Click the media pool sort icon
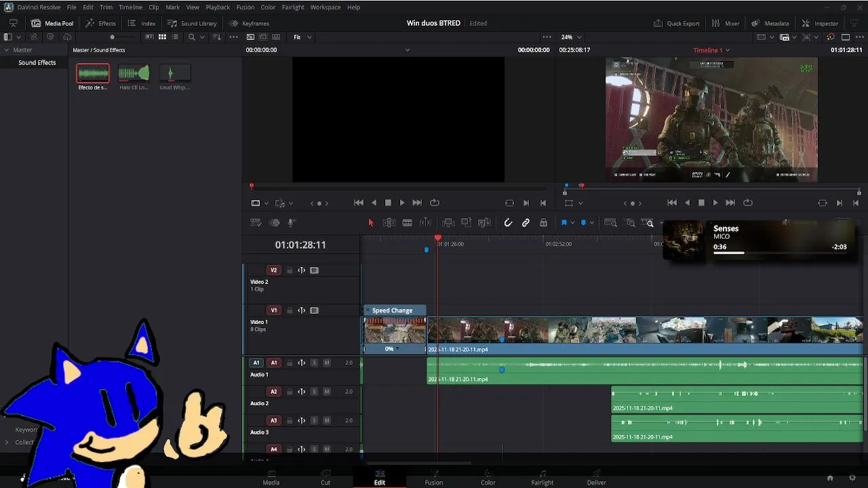868x488 pixels. [x=217, y=37]
